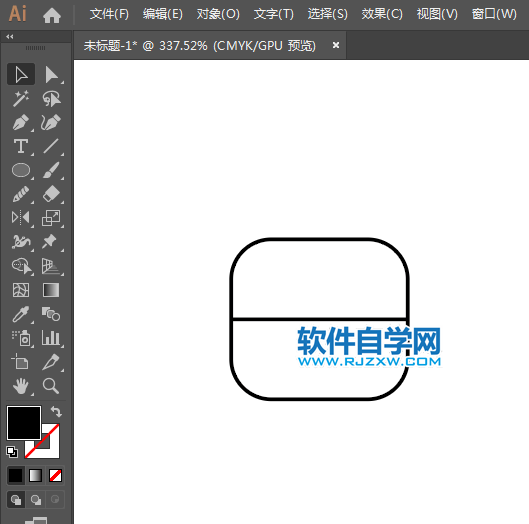Close the 未标题-1* document tab
The height and width of the screenshot is (524, 529).
click(336, 45)
